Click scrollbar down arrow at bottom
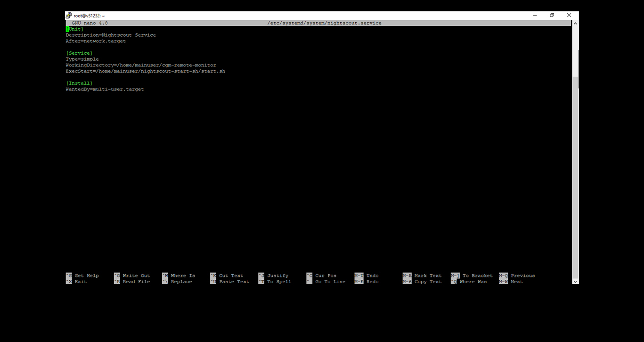Image resolution: width=644 pixels, height=342 pixels. (575, 281)
